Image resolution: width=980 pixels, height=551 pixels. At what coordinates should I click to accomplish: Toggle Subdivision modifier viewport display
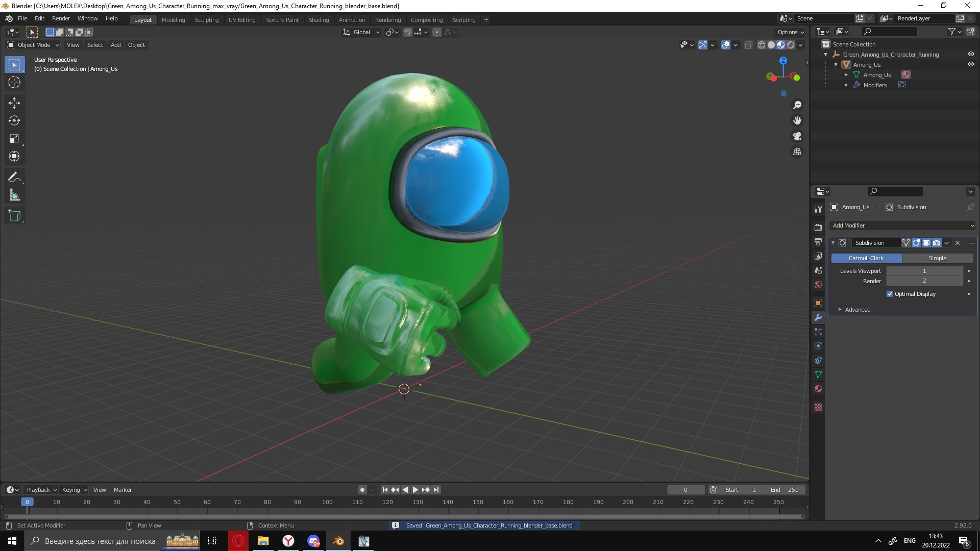pos(926,243)
